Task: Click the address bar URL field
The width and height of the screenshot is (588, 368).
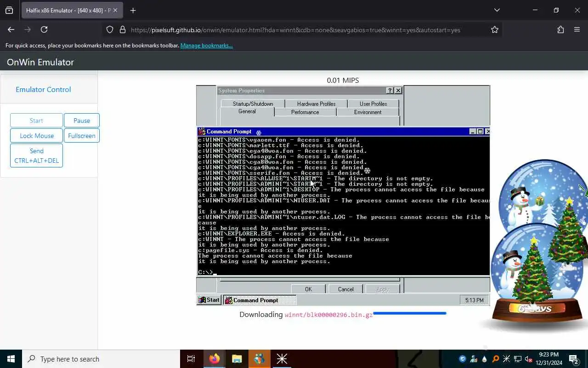Action: pyautogui.click(x=295, y=30)
